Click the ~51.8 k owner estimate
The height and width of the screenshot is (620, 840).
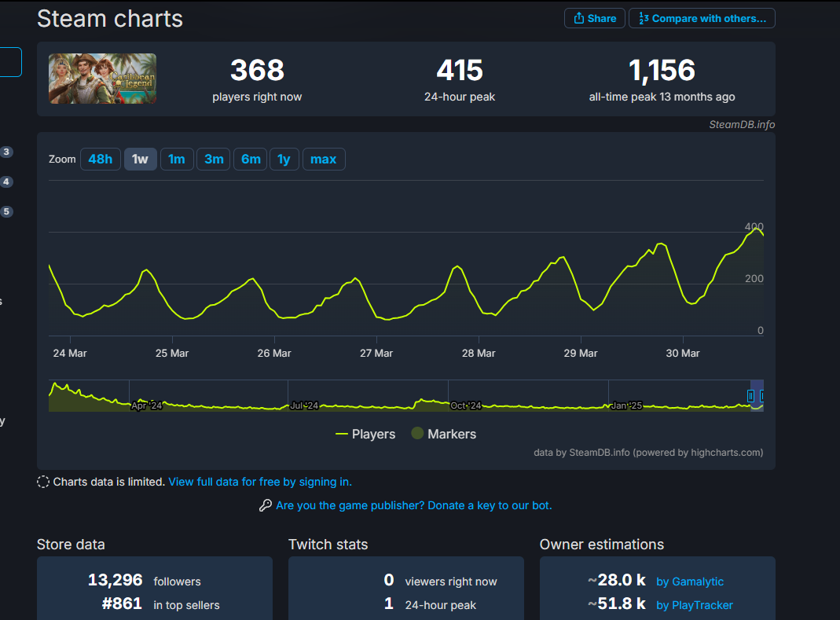click(617, 603)
